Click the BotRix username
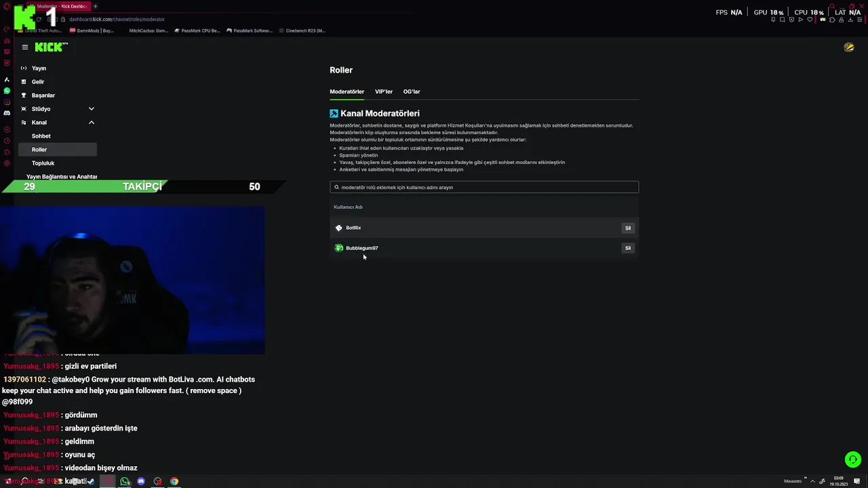Image resolution: width=868 pixels, height=488 pixels. 353,228
